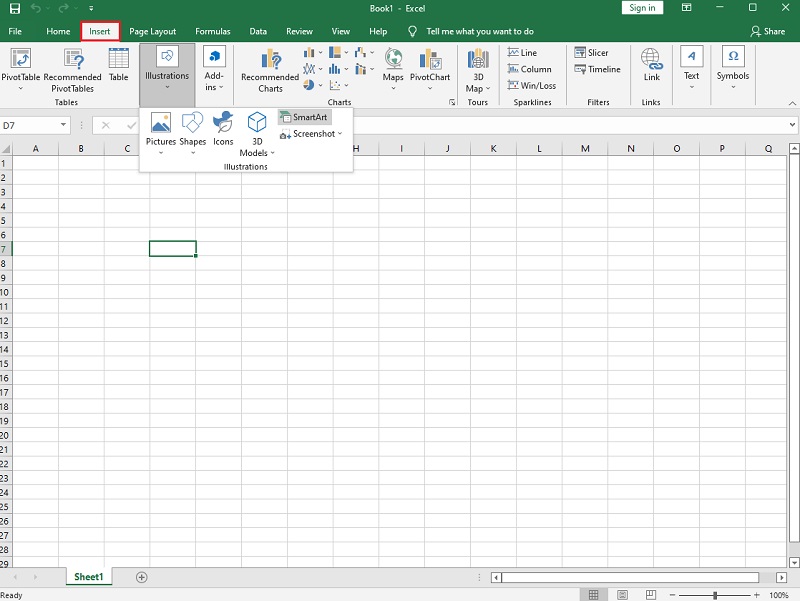Select the Sheet1 tab
Image resolution: width=800 pixels, height=601 pixels.
89,577
